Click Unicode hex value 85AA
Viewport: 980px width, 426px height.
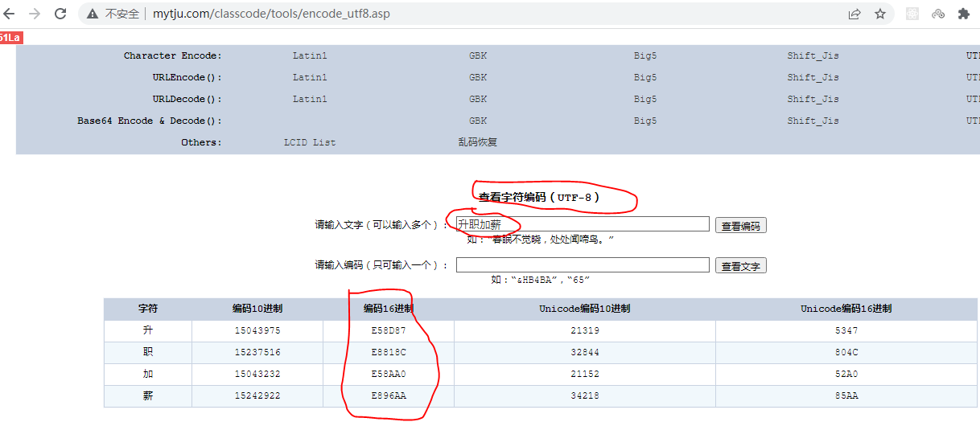[846, 395]
